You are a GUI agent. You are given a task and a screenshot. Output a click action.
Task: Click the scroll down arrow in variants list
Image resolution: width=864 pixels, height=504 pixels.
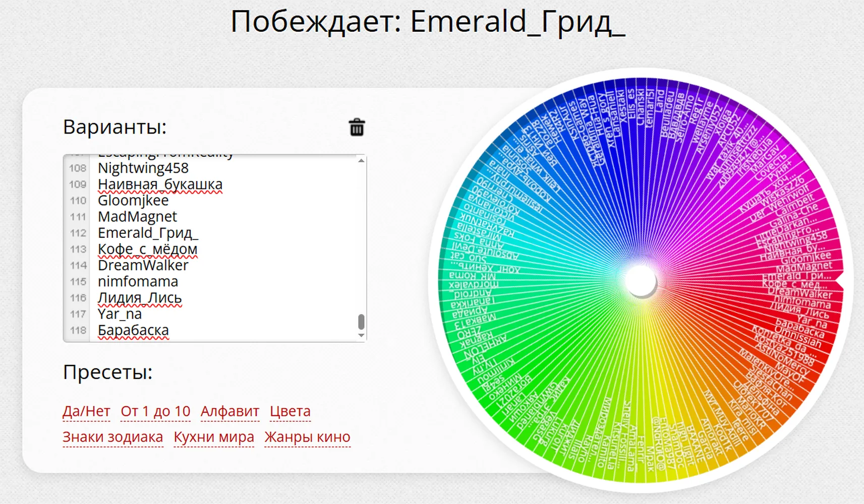click(x=361, y=335)
